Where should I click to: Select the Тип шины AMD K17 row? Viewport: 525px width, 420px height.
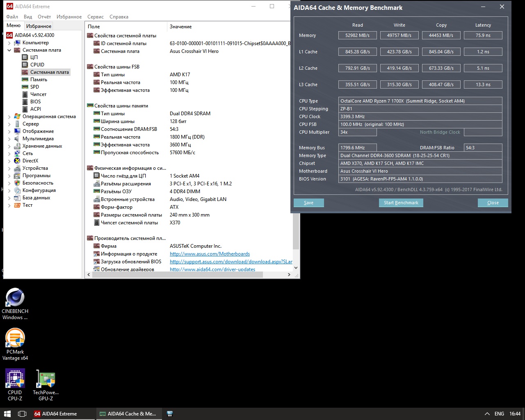pos(188,75)
